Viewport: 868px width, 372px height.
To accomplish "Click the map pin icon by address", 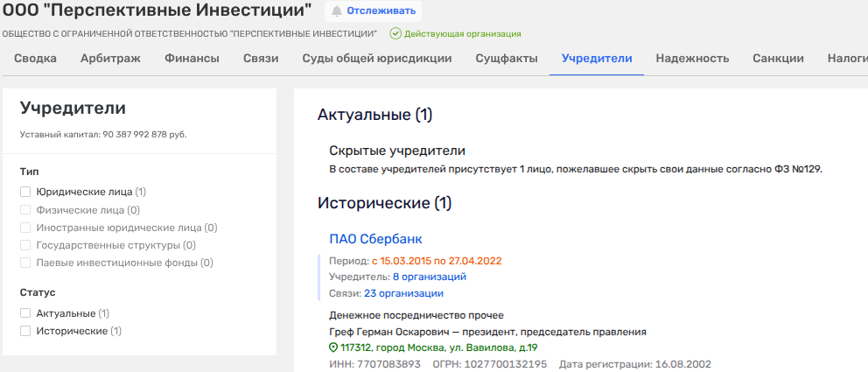I will pos(333,347).
